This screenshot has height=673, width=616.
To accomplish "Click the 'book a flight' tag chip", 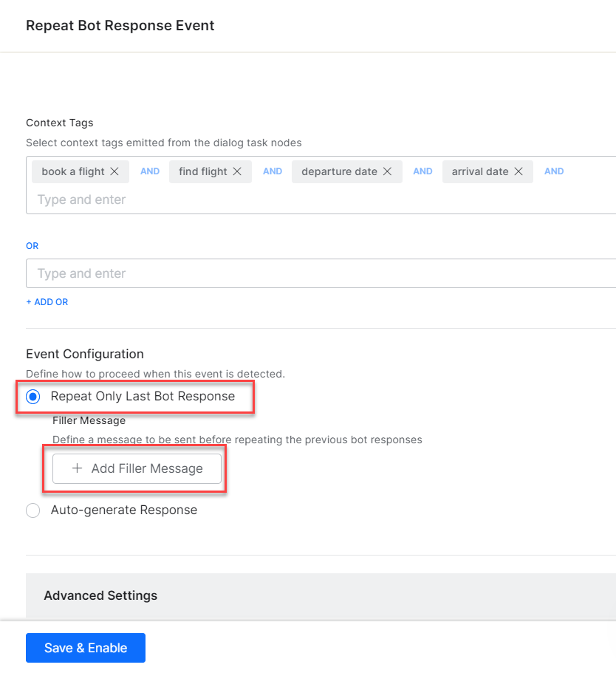I will pyautogui.click(x=73, y=171).
